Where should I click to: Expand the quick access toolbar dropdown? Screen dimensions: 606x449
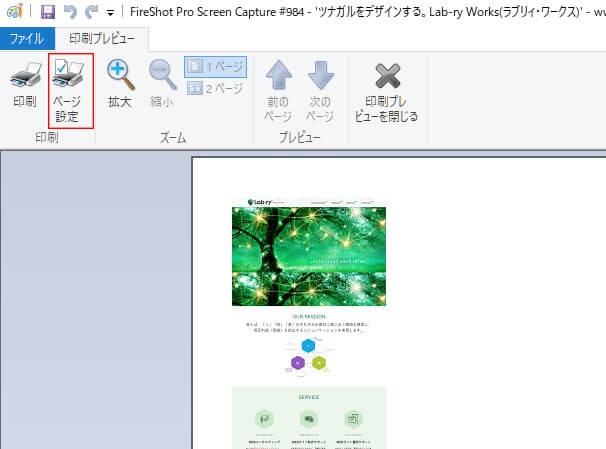(111, 13)
